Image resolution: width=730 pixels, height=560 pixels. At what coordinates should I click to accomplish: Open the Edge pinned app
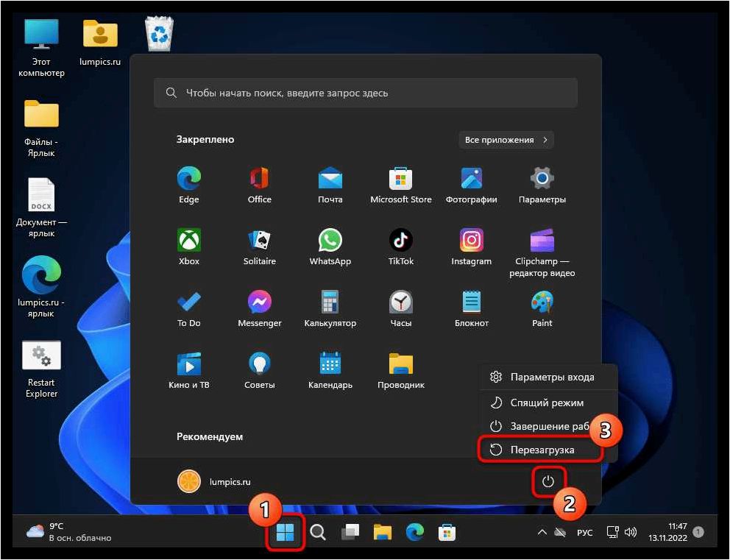(x=188, y=185)
